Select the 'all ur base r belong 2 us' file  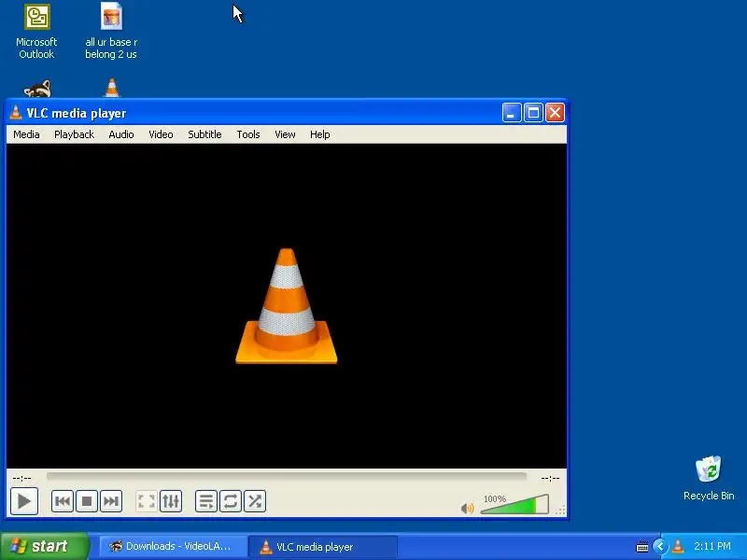pyautogui.click(x=111, y=32)
